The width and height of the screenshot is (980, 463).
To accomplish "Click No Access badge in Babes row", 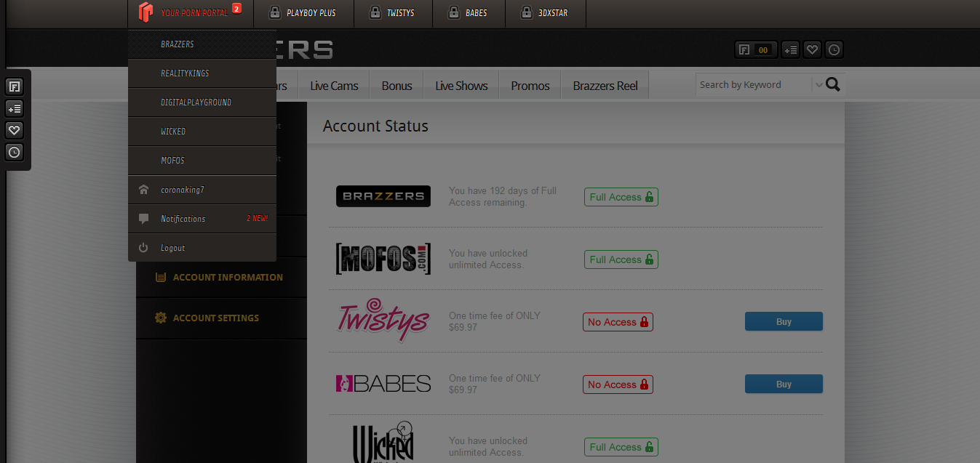I will [618, 385].
